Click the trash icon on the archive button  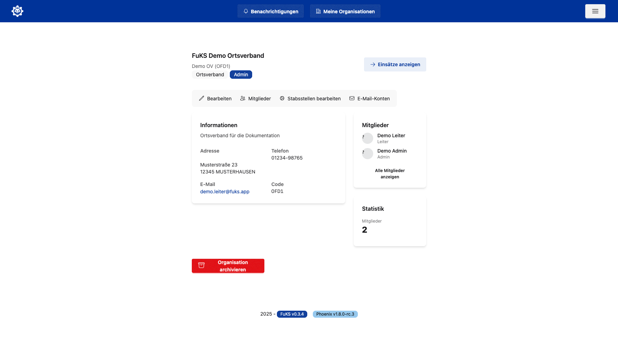tap(201, 265)
